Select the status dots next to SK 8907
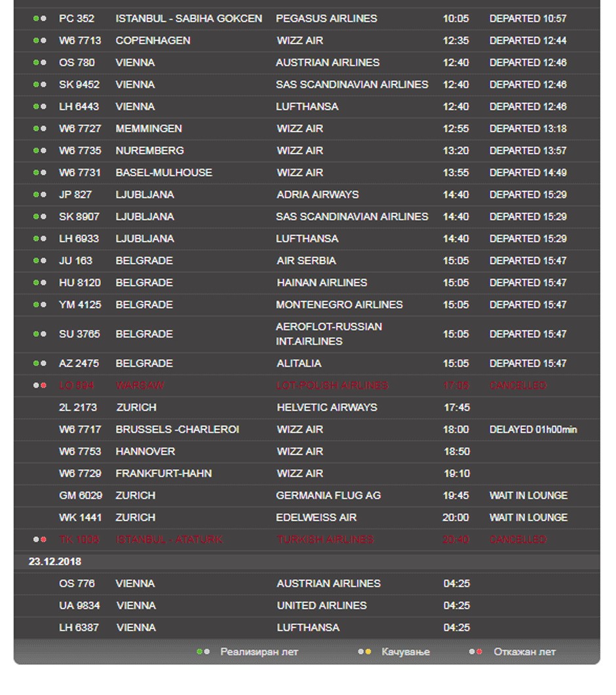 point(40,217)
